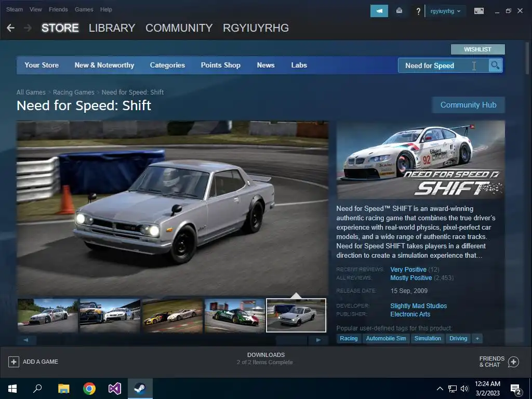Open the Steam menu

tap(15, 9)
